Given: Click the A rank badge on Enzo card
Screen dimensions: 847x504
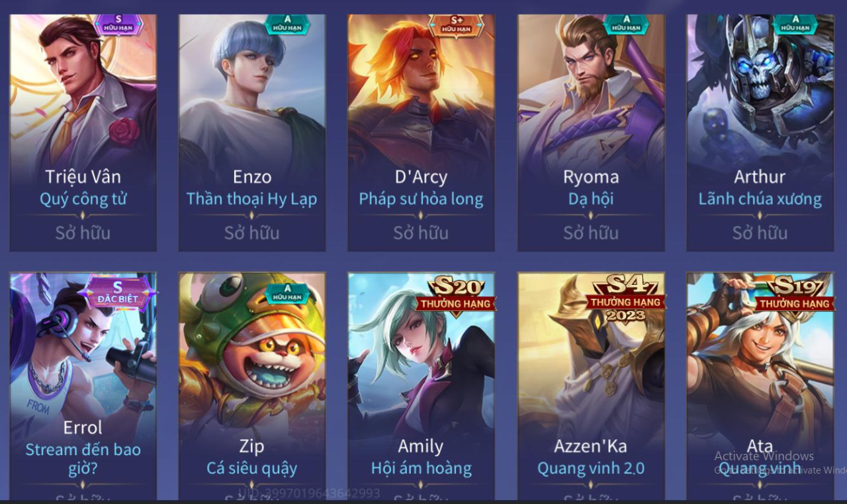Looking at the screenshot, I should (x=288, y=24).
